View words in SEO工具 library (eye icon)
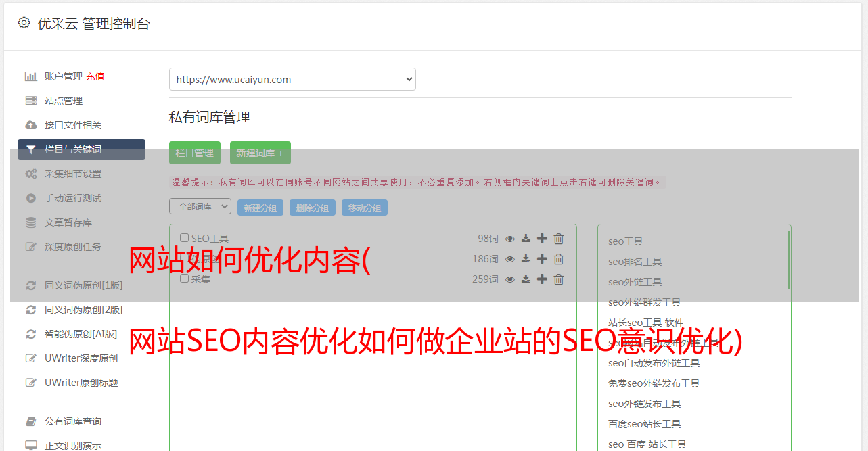868x451 pixels. click(510, 239)
